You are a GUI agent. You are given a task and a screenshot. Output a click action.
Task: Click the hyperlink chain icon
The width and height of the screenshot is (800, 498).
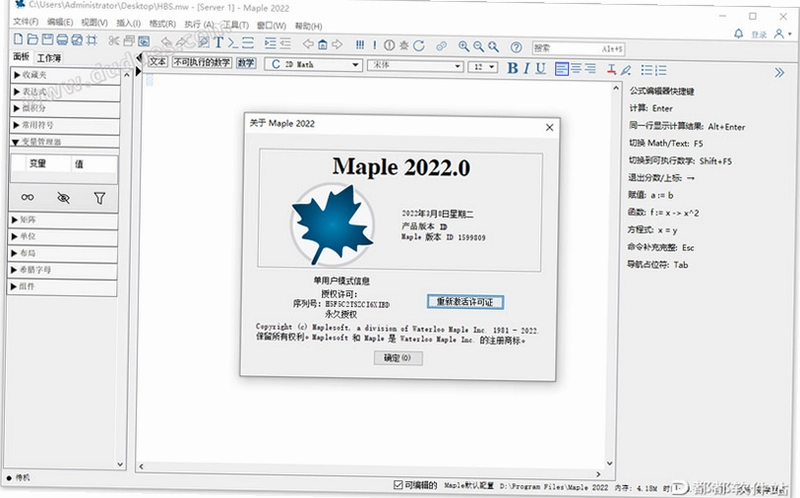(x=441, y=46)
